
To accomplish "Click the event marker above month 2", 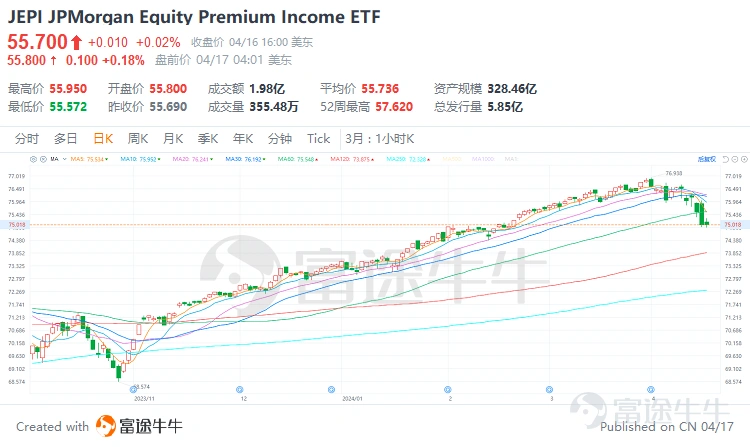I will tap(448, 390).
